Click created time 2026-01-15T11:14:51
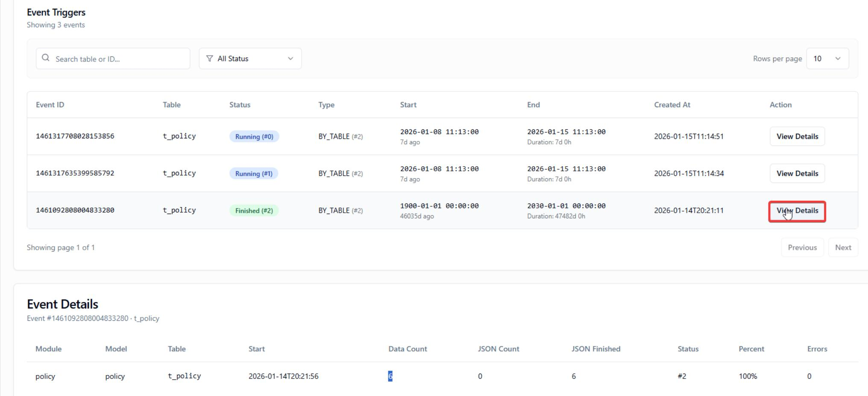 click(x=689, y=136)
